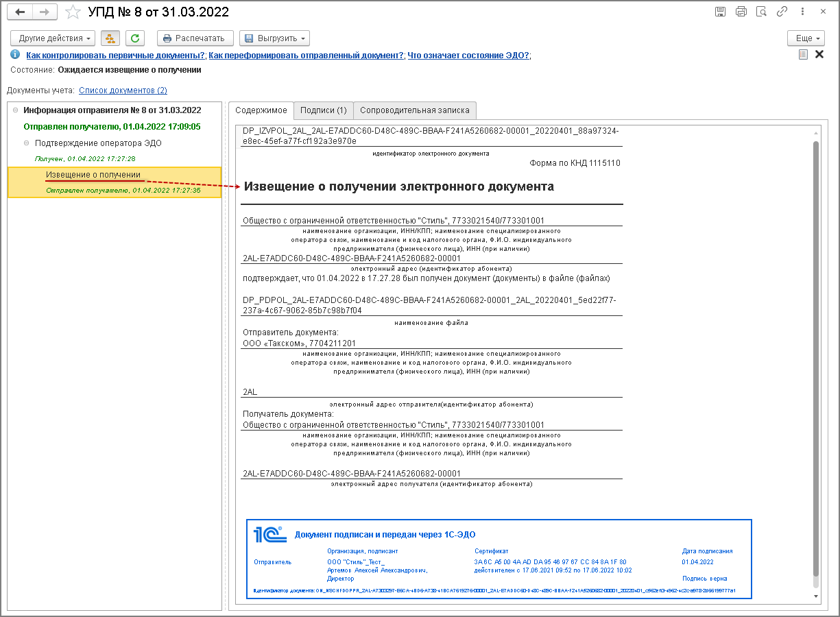Click scrollbar up arrow in preview

[815, 132]
